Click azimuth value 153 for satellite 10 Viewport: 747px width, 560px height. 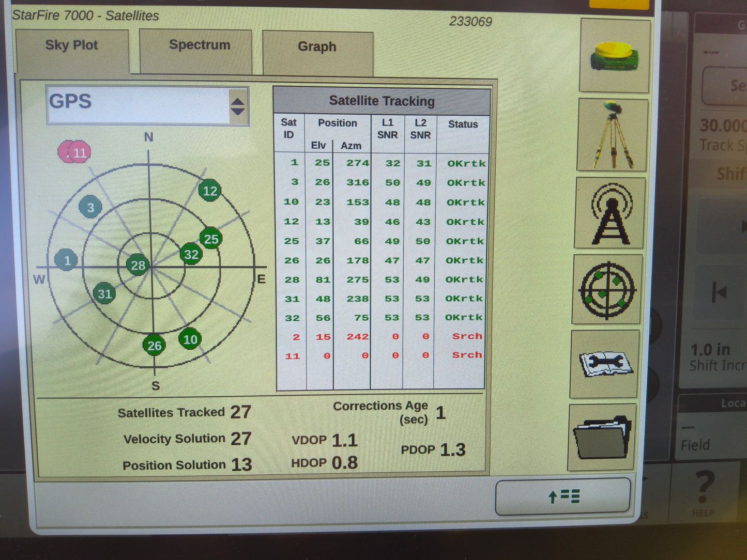pos(358,203)
